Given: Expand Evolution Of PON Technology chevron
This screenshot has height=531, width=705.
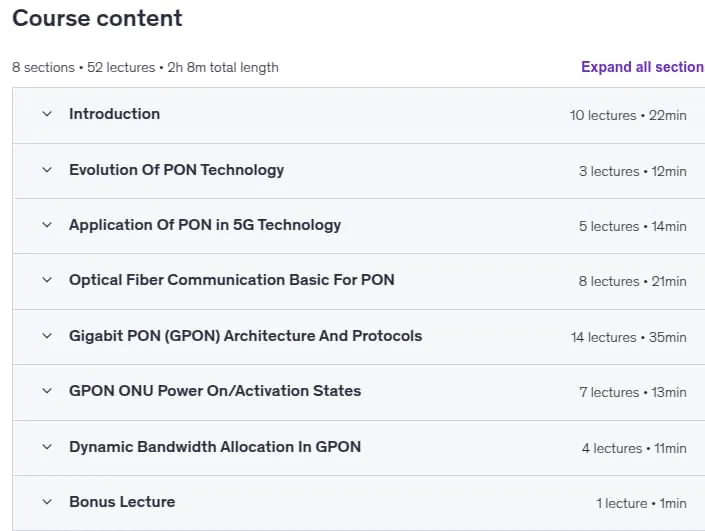Looking at the screenshot, I should pos(47,170).
